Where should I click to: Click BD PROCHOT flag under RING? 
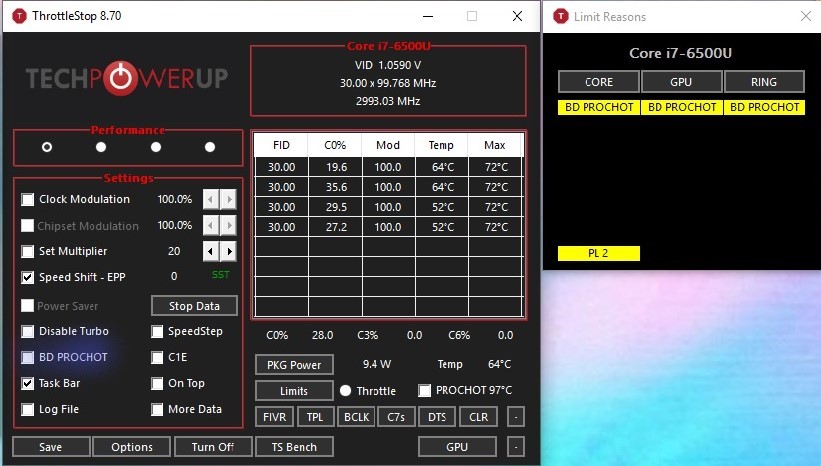[x=764, y=107]
